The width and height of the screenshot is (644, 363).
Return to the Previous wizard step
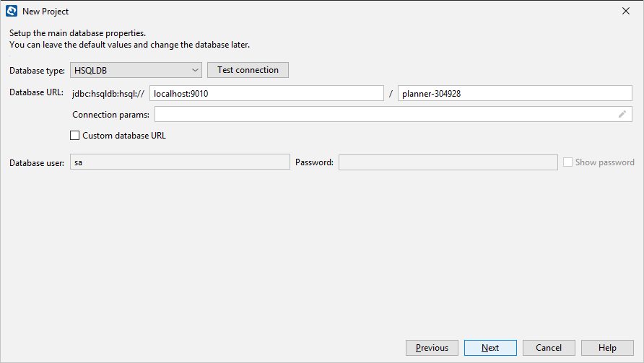[432, 348]
